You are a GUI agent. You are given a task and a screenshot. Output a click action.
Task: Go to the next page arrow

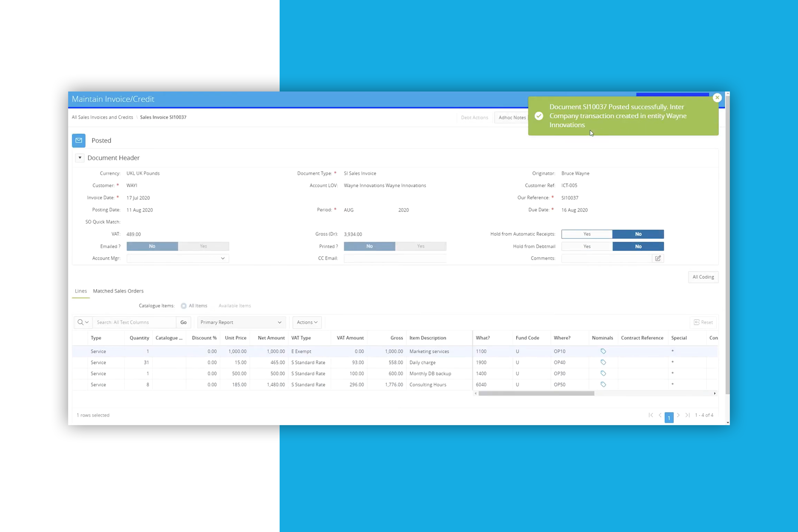pos(678,415)
